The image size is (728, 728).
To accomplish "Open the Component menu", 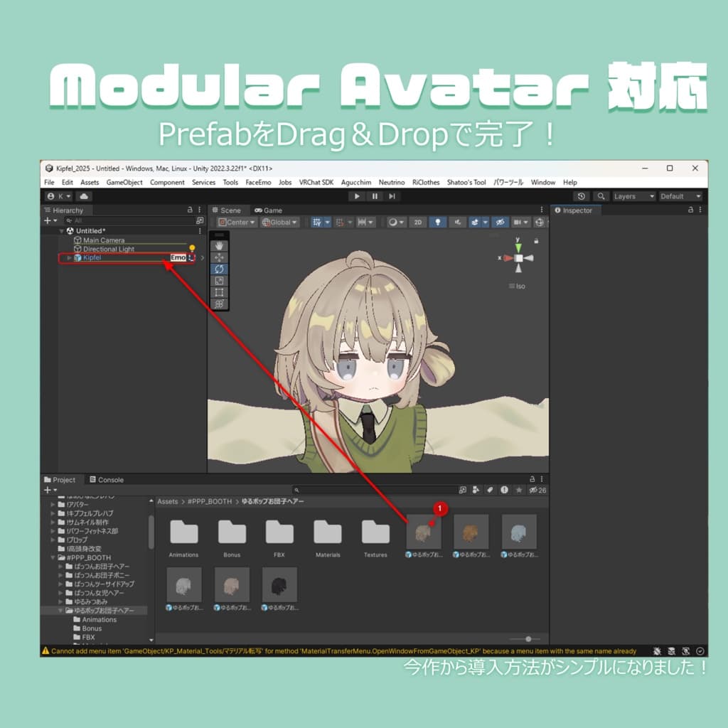I will (167, 183).
